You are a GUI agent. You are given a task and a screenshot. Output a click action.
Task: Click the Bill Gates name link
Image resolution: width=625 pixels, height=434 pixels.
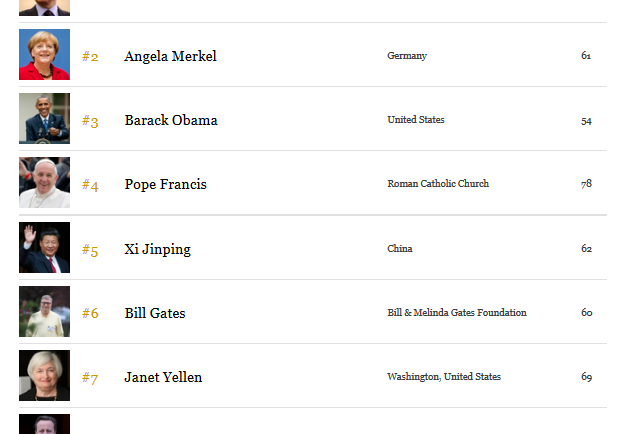(155, 313)
